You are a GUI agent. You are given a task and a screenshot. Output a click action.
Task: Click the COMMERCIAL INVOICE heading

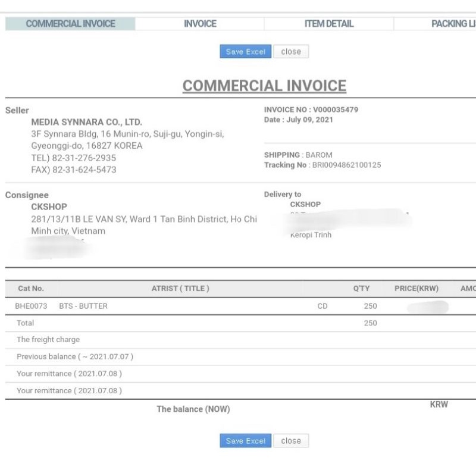click(x=264, y=86)
